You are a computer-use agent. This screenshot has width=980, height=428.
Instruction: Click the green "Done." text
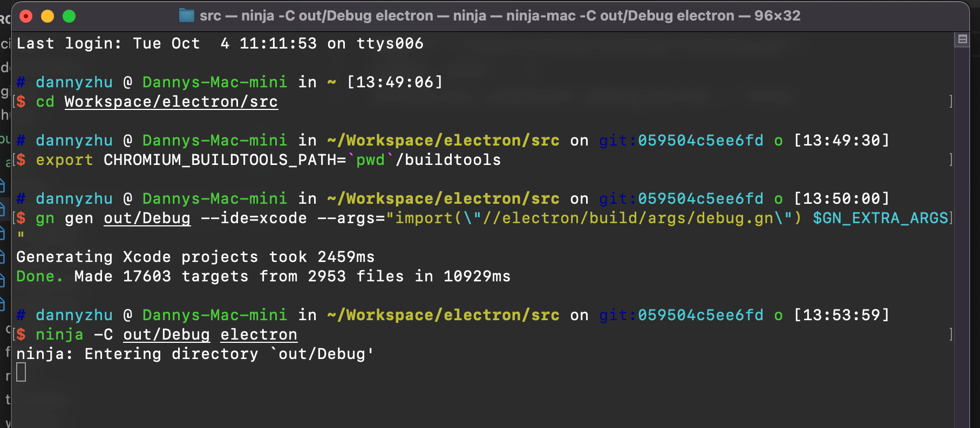[40, 277]
